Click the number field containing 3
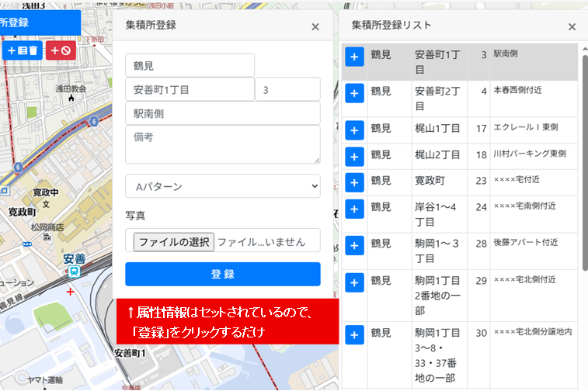 (287, 89)
